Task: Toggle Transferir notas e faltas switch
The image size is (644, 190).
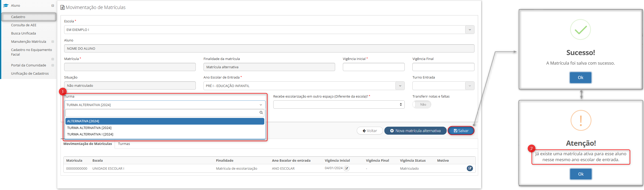Action: (x=422, y=105)
